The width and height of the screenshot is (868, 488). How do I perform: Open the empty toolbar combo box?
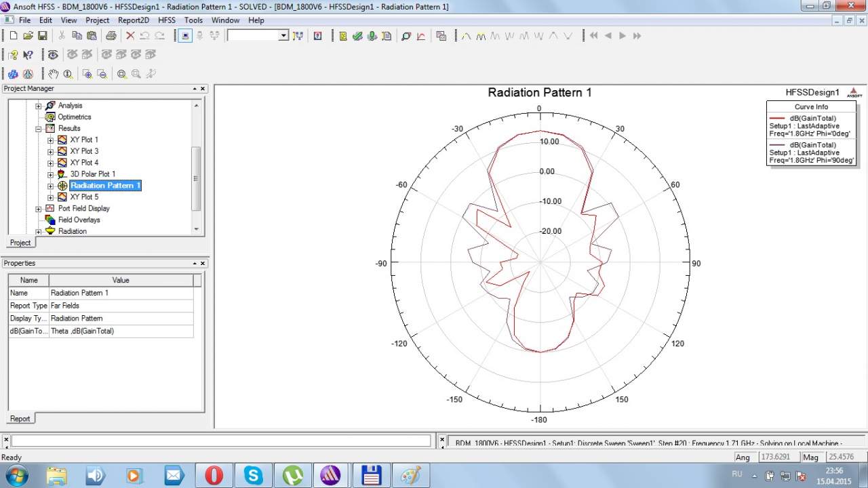[x=283, y=36]
